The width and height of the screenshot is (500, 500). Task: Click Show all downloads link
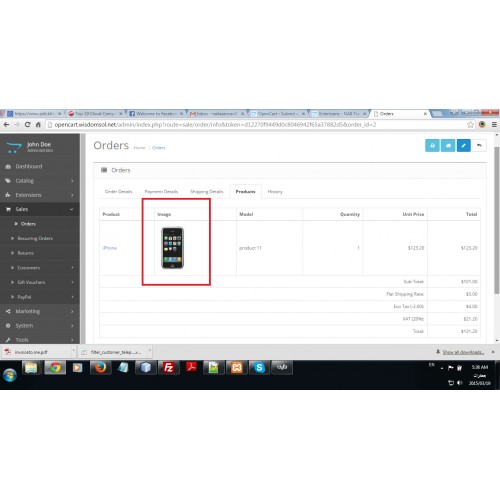click(463, 352)
